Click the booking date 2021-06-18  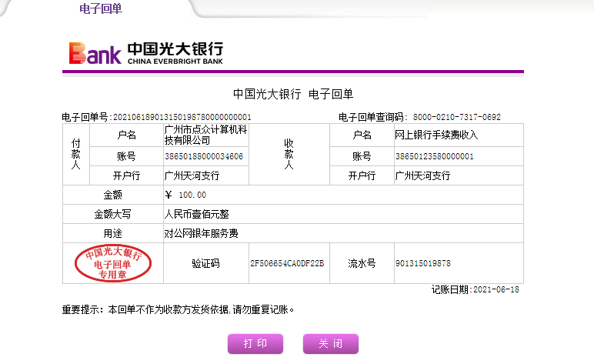click(x=496, y=290)
